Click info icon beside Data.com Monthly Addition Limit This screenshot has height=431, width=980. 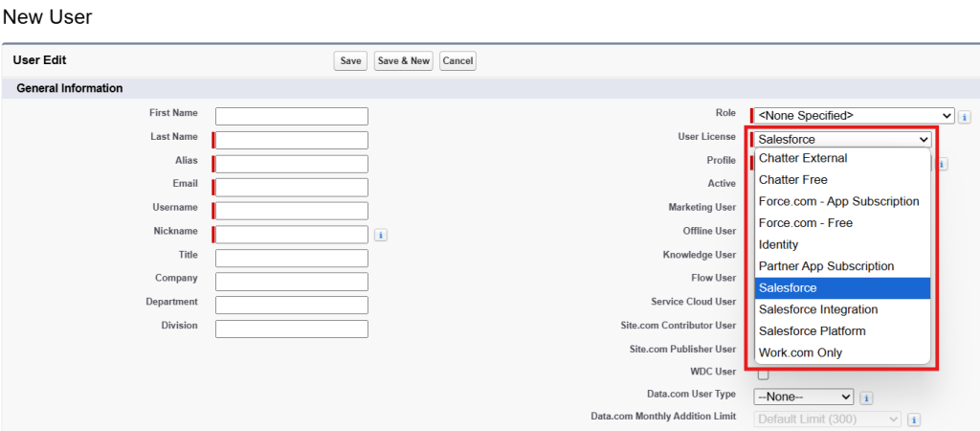pyautogui.click(x=914, y=420)
